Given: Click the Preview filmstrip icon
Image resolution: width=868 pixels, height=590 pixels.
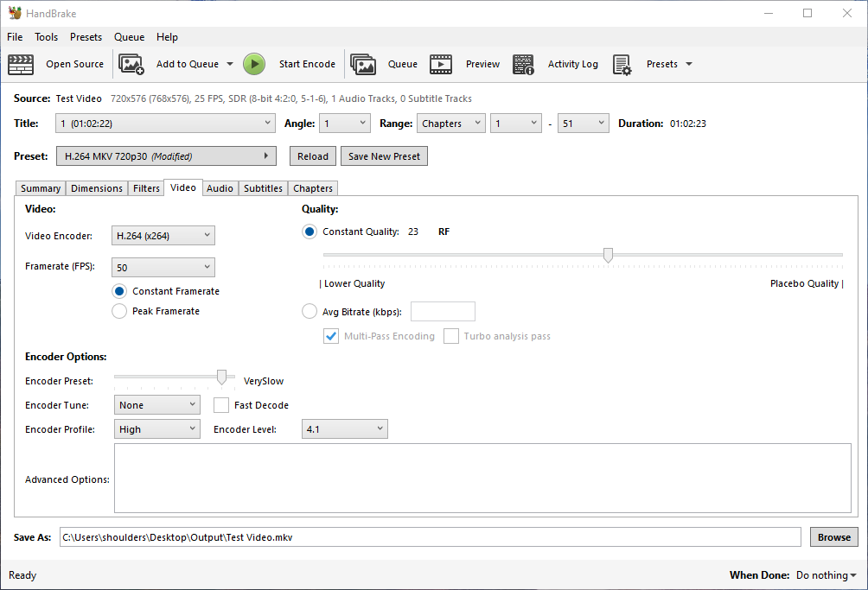Looking at the screenshot, I should pyautogui.click(x=441, y=64).
